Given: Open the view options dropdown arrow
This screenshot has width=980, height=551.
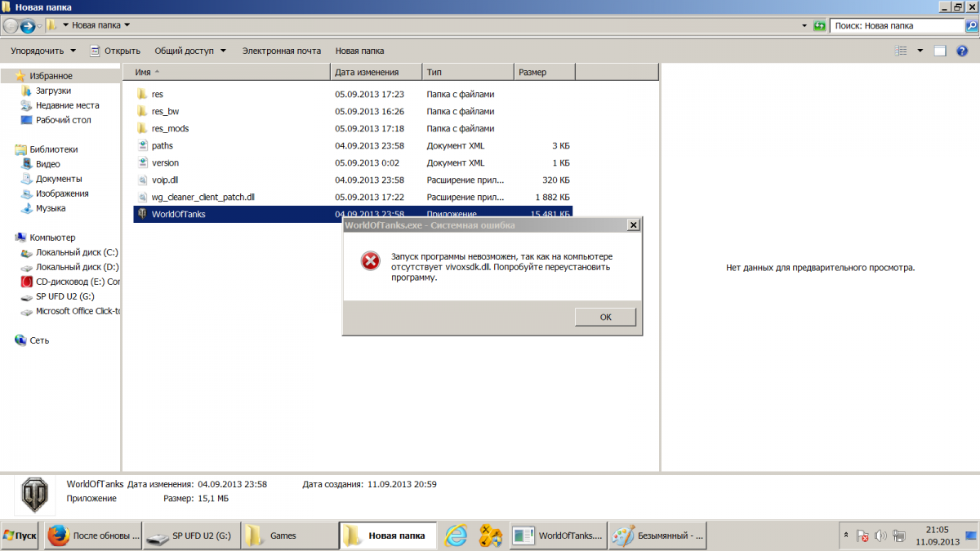Looking at the screenshot, I should (x=920, y=51).
